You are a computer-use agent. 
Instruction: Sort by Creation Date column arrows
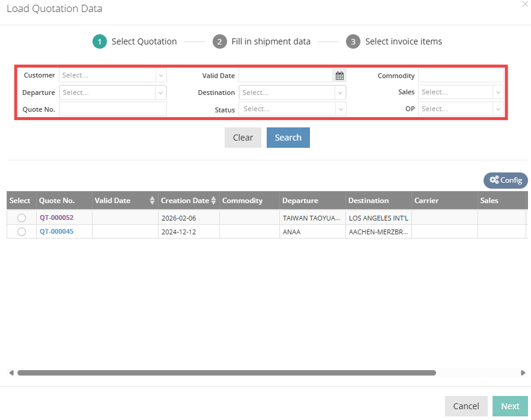point(214,201)
